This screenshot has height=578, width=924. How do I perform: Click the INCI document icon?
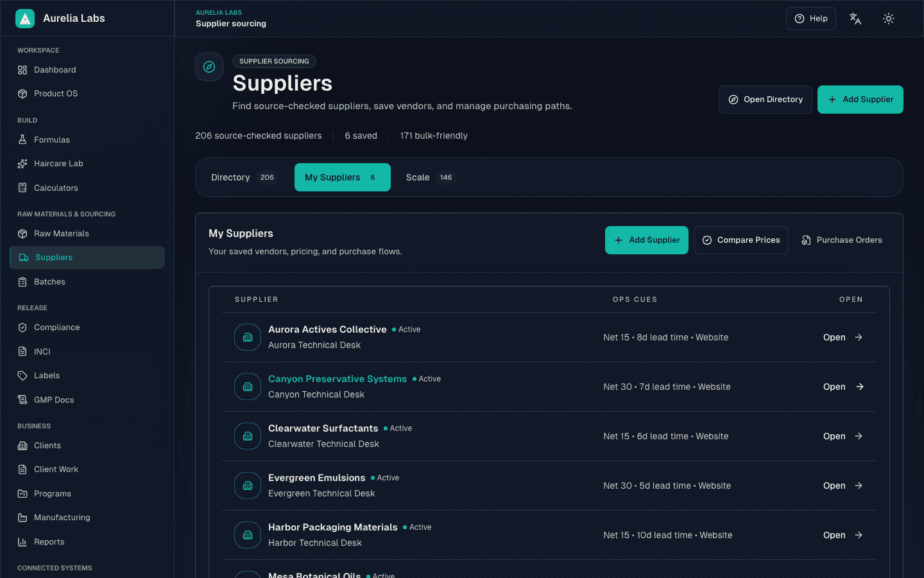point(22,352)
